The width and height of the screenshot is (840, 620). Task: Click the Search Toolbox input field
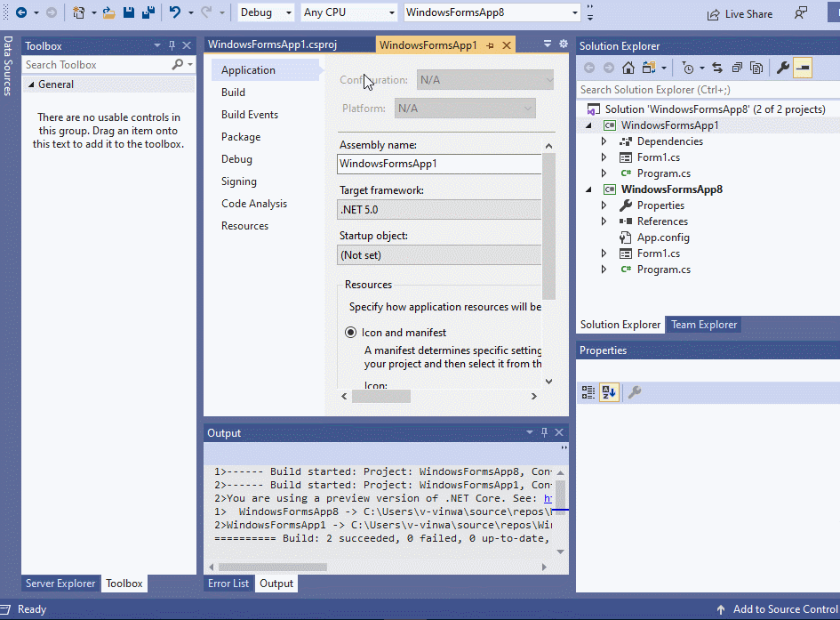pyautogui.click(x=96, y=65)
